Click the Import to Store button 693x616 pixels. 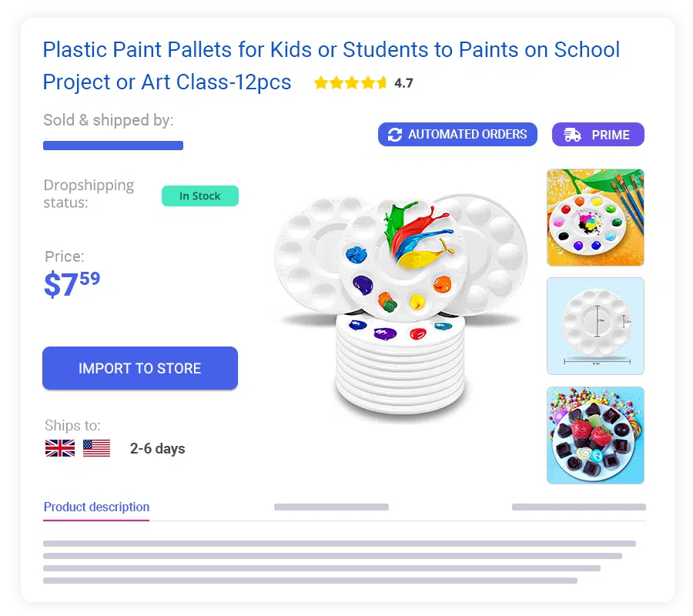pyautogui.click(x=139, y=368)
